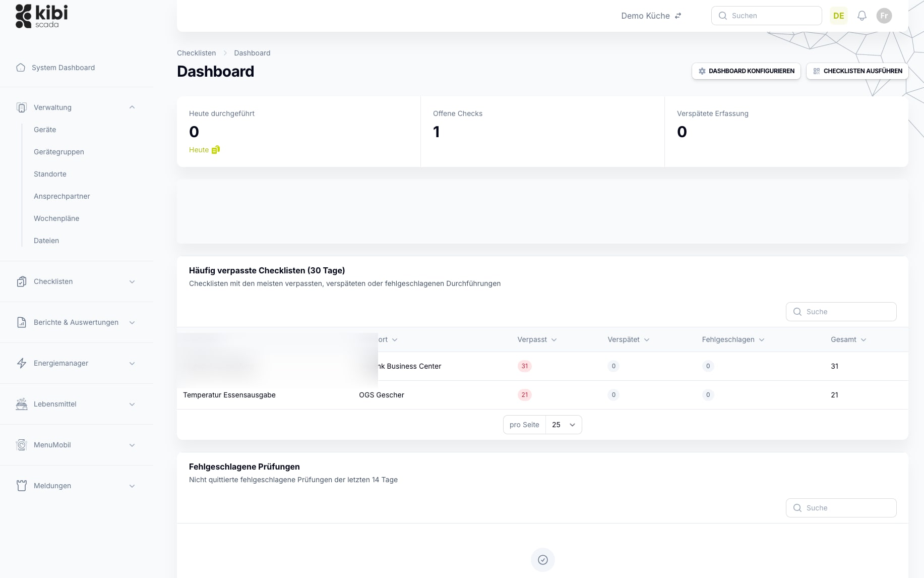The width and height of the screenshot is (924, 578).
Task: Click the MenuMobil icon in sidebar
Action: click(x=21, y=445)
